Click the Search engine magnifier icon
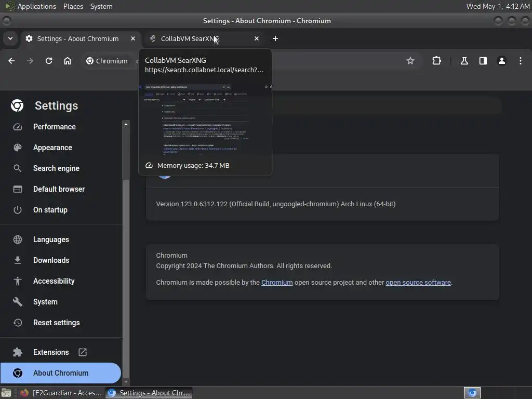532x399 pixels. (x=18, y=168)
